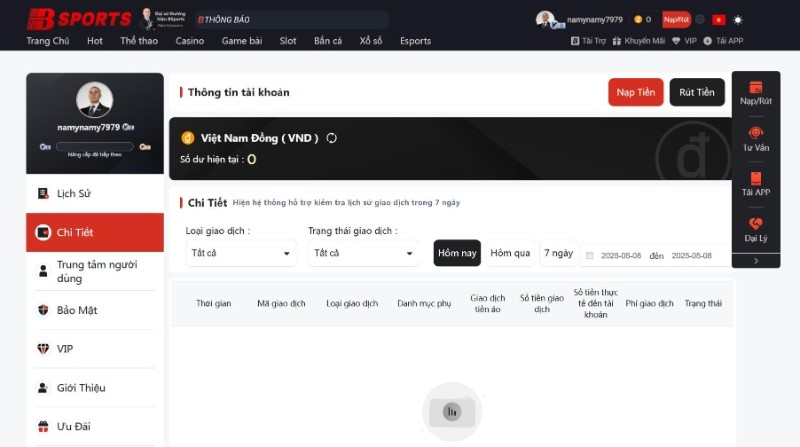This screenshot has height=447, width=800.
Task: Open Bảo Mật security sidebar item
Action: click(95, 310)
